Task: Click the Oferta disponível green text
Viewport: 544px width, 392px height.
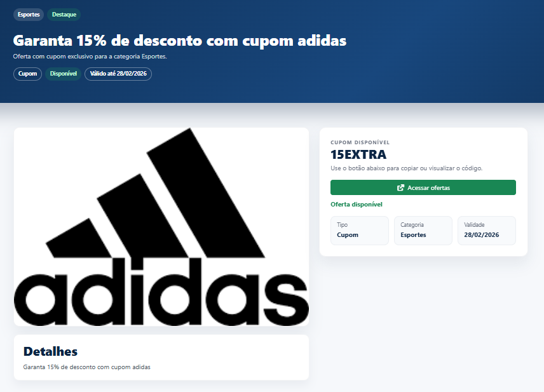Action: click(357, 205)
